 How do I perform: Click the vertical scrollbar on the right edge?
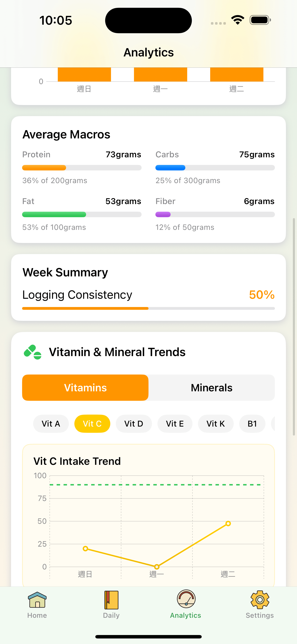tap(294, 327)
